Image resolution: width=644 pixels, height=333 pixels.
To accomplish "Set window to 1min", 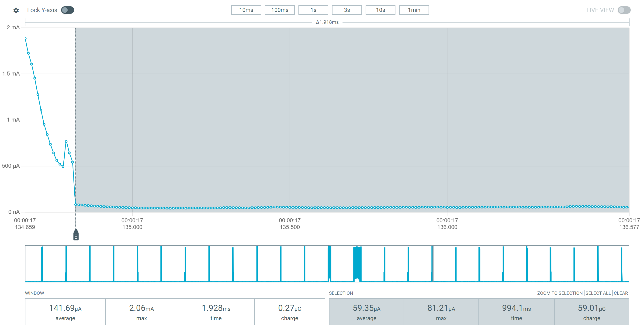I will [x=414, y=10].
